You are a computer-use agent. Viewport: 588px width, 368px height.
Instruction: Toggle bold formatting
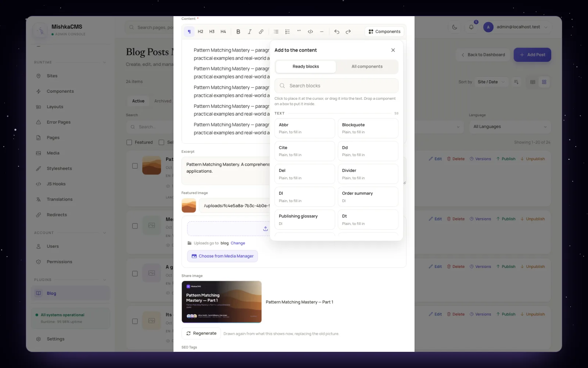click(x=238, y=32)
